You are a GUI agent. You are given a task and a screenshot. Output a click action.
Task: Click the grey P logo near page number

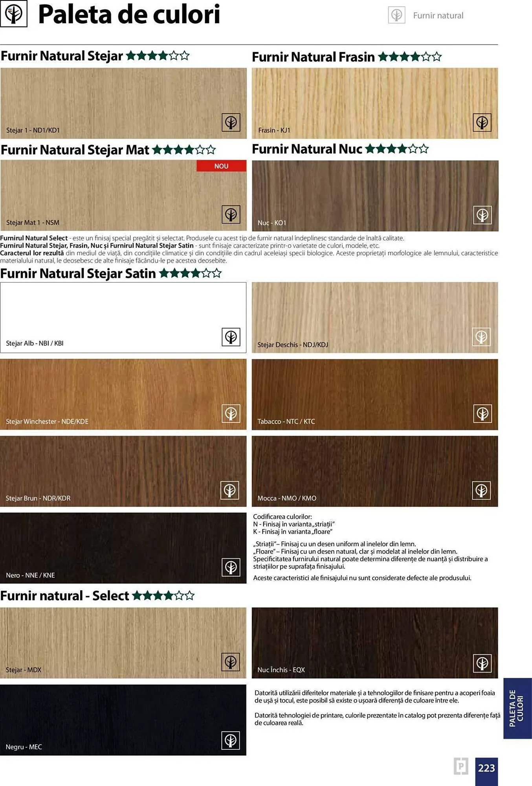tap(461, 766)
